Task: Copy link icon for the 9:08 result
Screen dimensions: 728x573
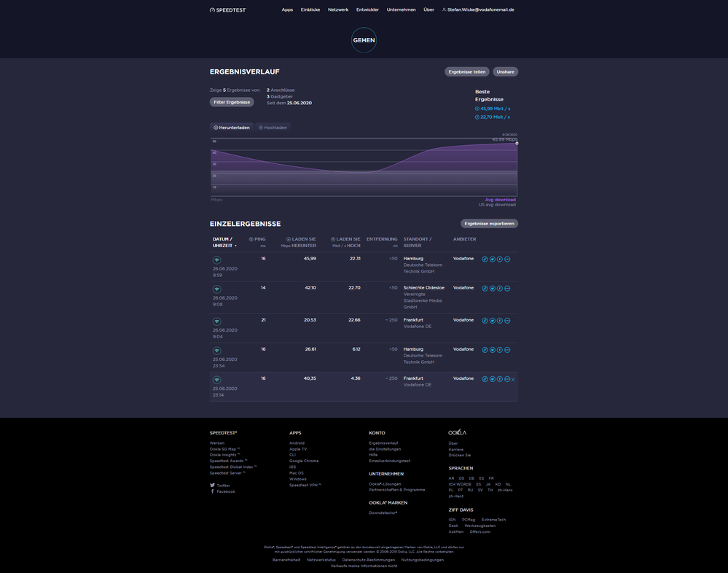Action: tap(485, 289)
